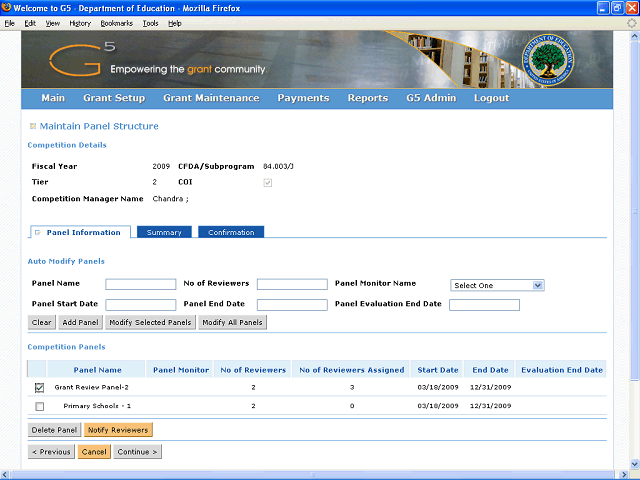Check the Primary Schools - 1 checkbox
640x480 pixels.
click(x=40, y=406)
